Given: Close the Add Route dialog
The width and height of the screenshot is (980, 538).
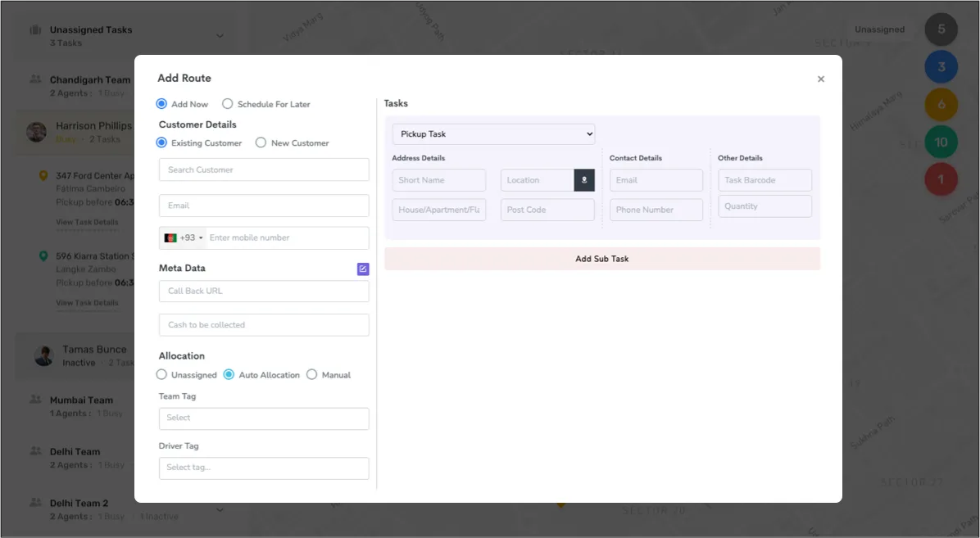Looking at the screenshot, I should coord(820,79).
